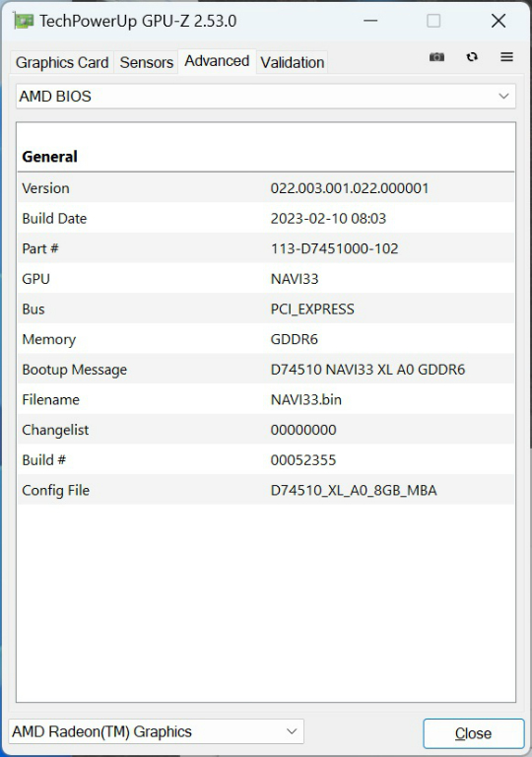Click the Part # row label

(x=40, y=248)
